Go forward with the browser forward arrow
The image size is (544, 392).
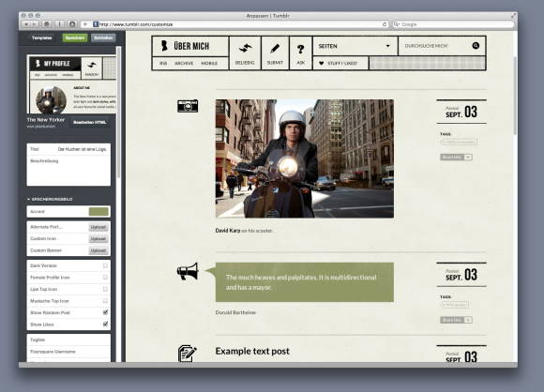coord(34,24)
